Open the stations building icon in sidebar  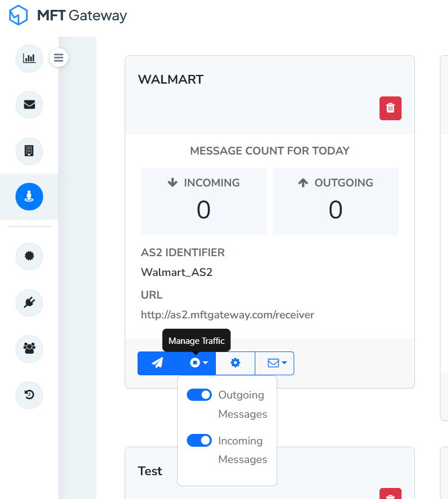tap(29, 151)
